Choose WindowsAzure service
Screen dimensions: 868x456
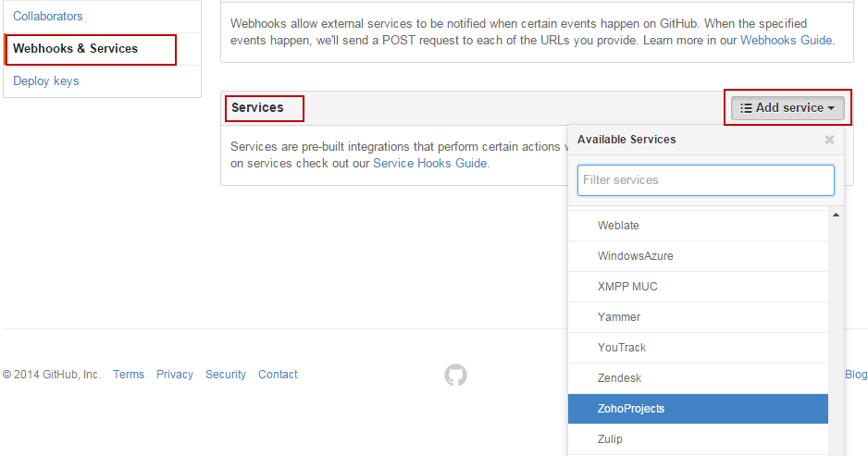coord(635,256)
